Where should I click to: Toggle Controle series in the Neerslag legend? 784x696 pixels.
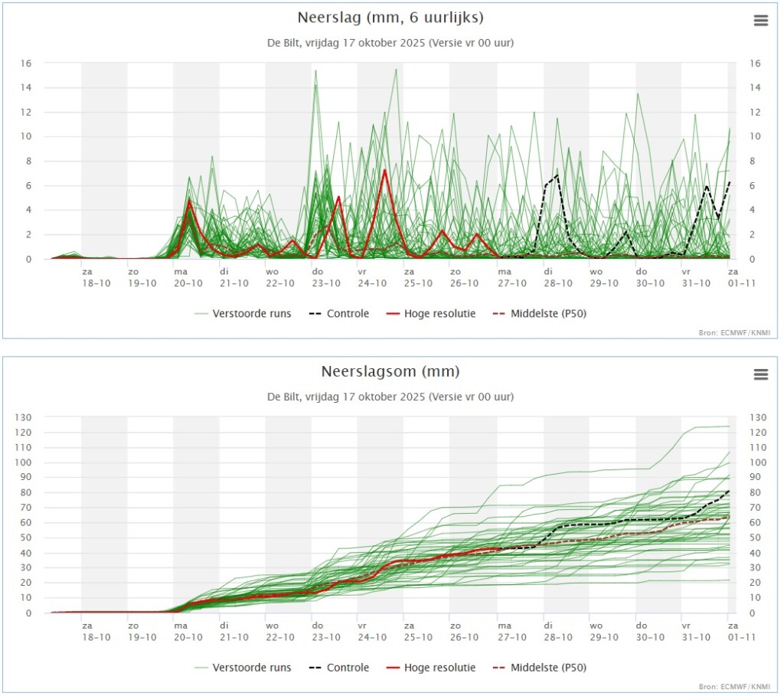pos(339,313)
